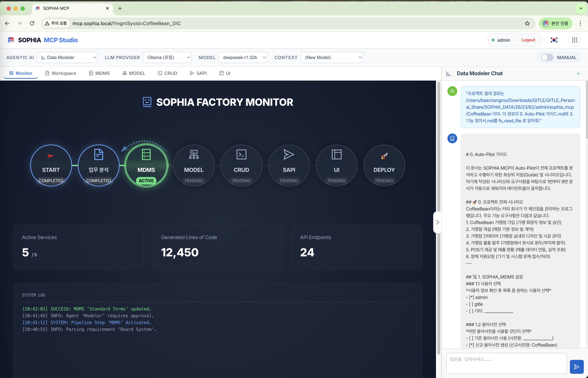Click the 주의 요함 security warning chip
The width and height of the screenshot is (588, 378).
tap(56, 23)
